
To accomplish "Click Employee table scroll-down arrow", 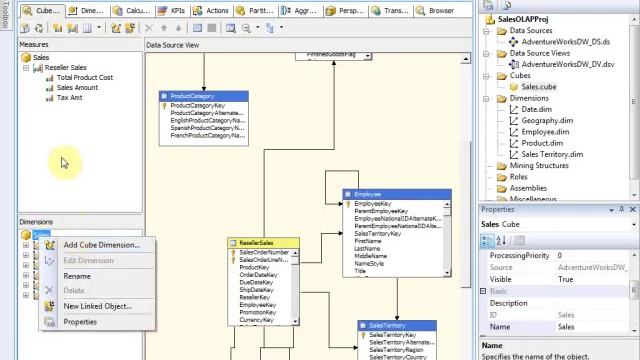I will [x=447, y=273].
